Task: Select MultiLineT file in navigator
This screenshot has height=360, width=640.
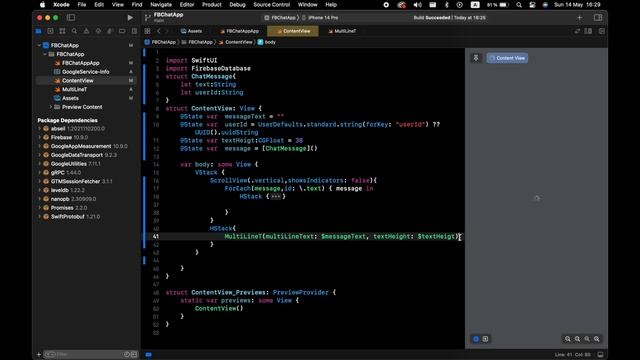Action: pos(74,89)
